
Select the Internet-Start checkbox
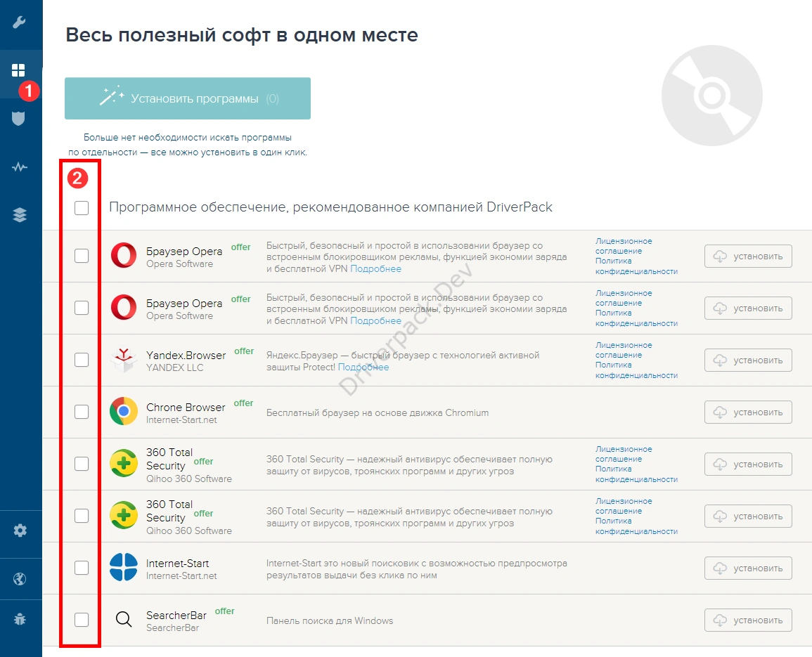coord(82,568)
